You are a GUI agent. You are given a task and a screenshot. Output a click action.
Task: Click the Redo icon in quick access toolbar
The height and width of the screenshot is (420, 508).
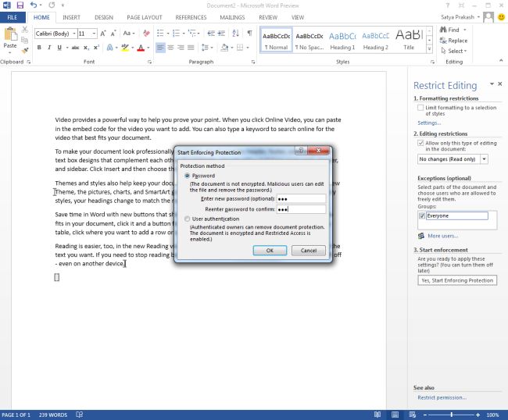[52, 5]
